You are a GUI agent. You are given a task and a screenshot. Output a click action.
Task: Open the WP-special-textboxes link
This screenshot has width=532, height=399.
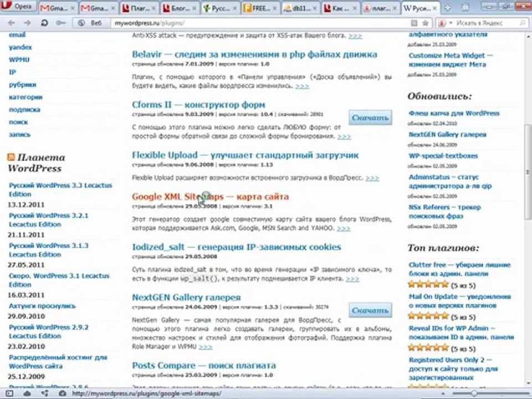click(x=443, y=156)
